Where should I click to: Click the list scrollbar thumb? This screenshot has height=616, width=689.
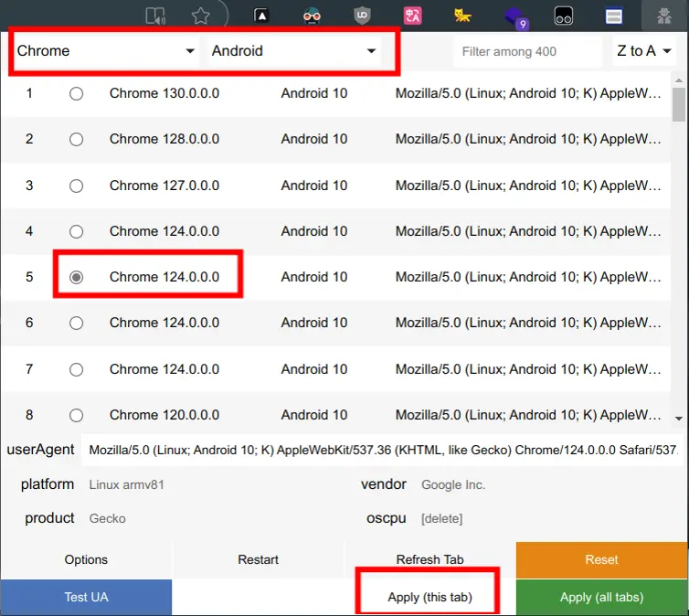pyautogui.click(x=679, y=104)
